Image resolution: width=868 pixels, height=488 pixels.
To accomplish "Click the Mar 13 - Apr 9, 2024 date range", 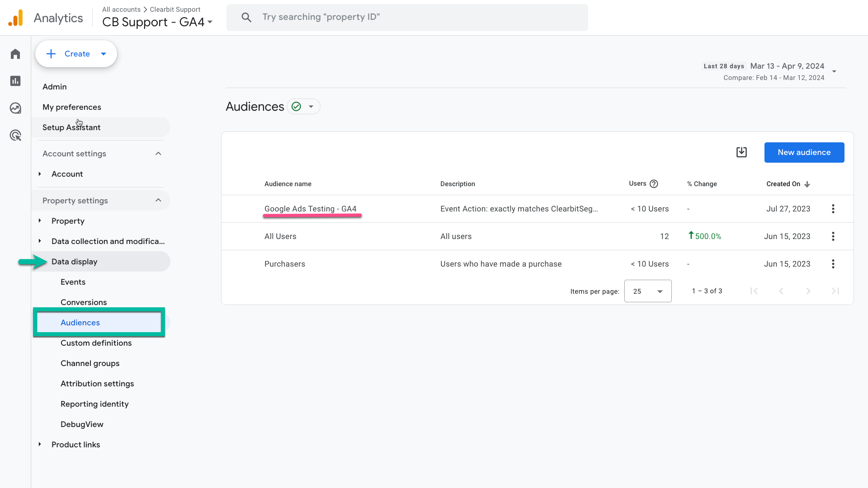I will 787,66.
